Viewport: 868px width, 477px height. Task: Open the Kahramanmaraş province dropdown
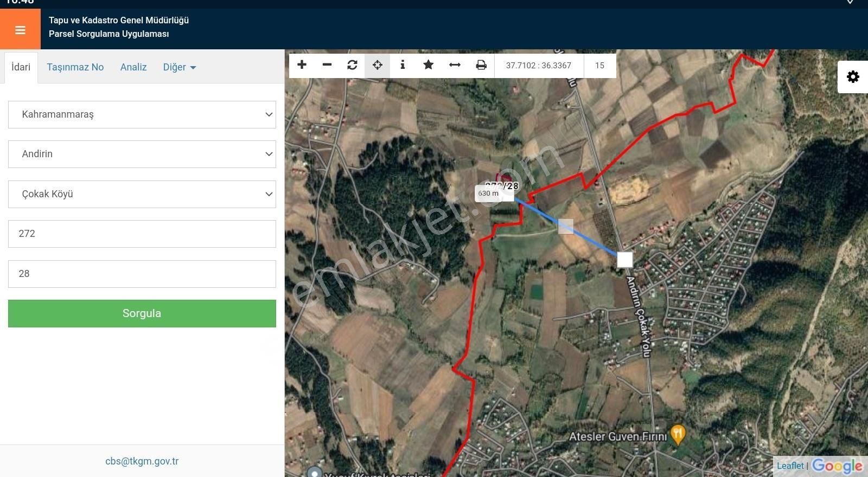pyautogui.click(x=142, y=114)
